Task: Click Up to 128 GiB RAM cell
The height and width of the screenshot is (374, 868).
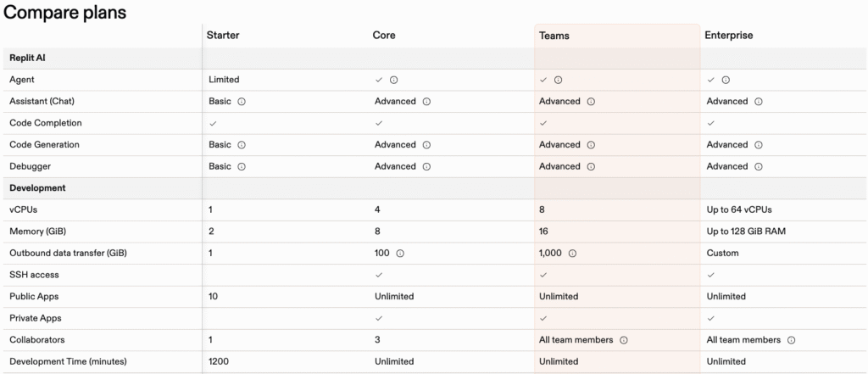Action: [746, 232]
